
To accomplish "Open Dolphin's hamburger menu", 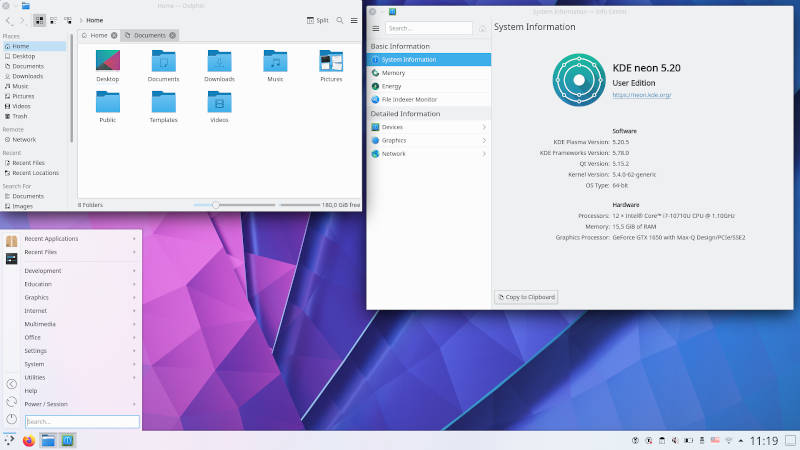I will [x=354, y=20].
